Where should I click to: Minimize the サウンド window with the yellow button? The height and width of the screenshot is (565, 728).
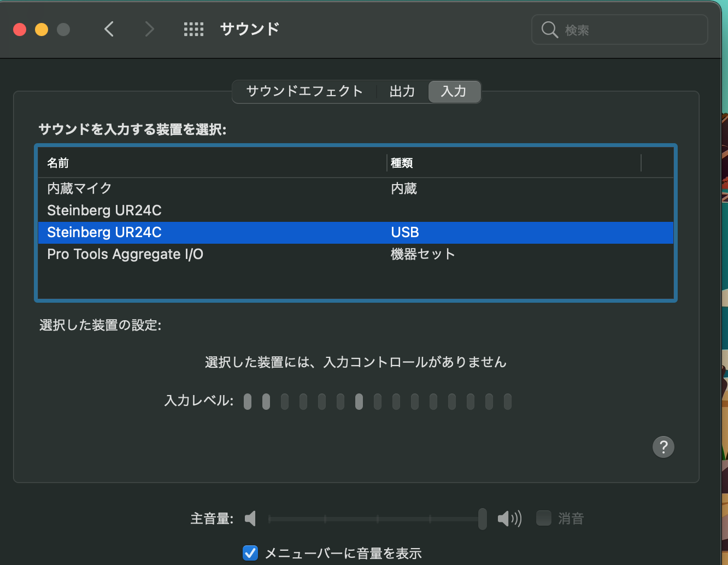(x=42, y=30)
